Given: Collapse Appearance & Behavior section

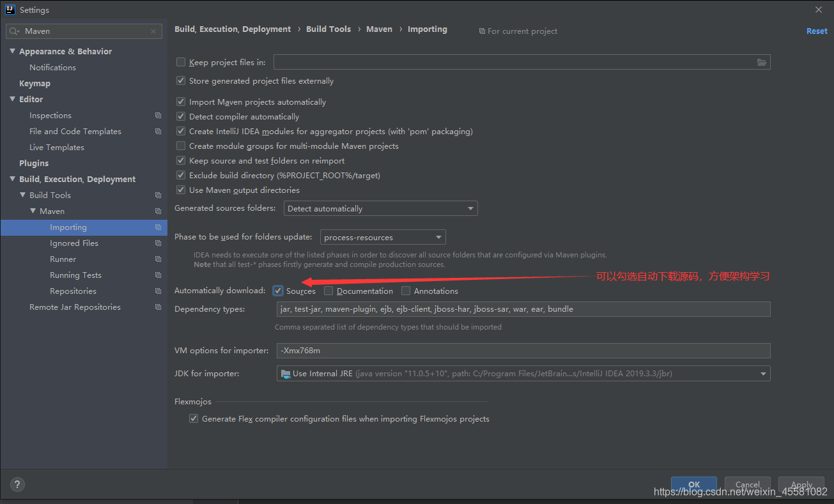Looking at the screenshot, I should point(13,51).
